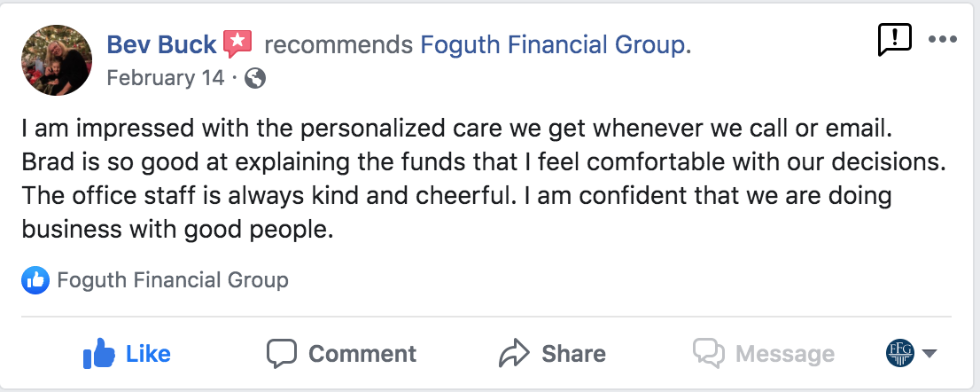Open the Foguth Financial Group page link

555,44
